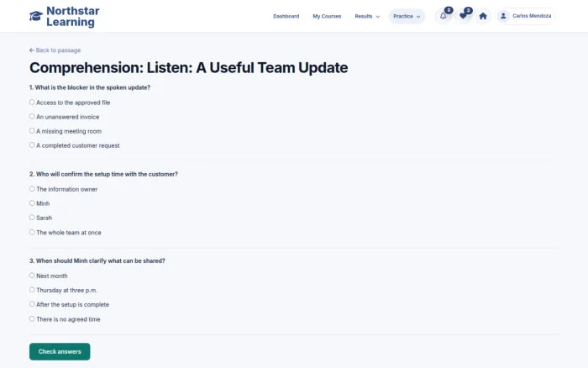Click the Check answers button
The width and height of the screenshot is (588, 368).
[x=60, y=351]
